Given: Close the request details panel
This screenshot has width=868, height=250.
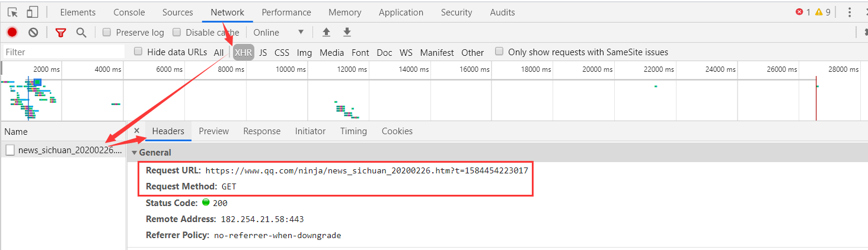Looking at the screenshot, I should click(136, 131).
